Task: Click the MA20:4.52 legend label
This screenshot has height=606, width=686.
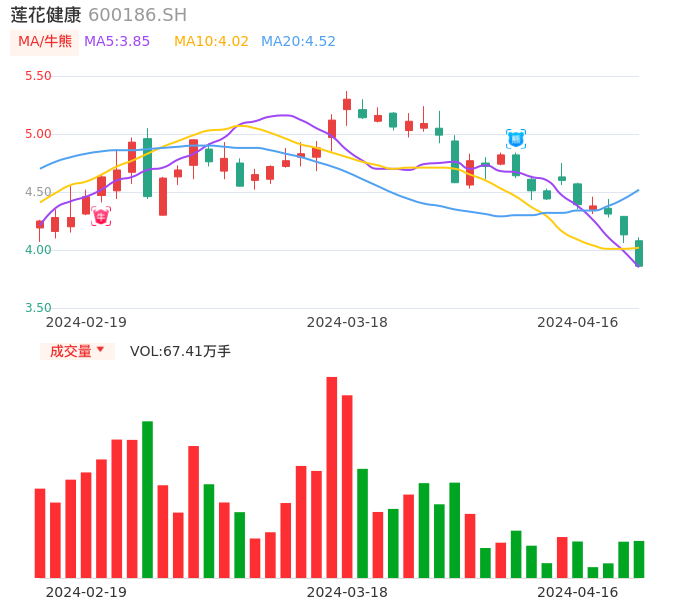Action: click(298, 42)
